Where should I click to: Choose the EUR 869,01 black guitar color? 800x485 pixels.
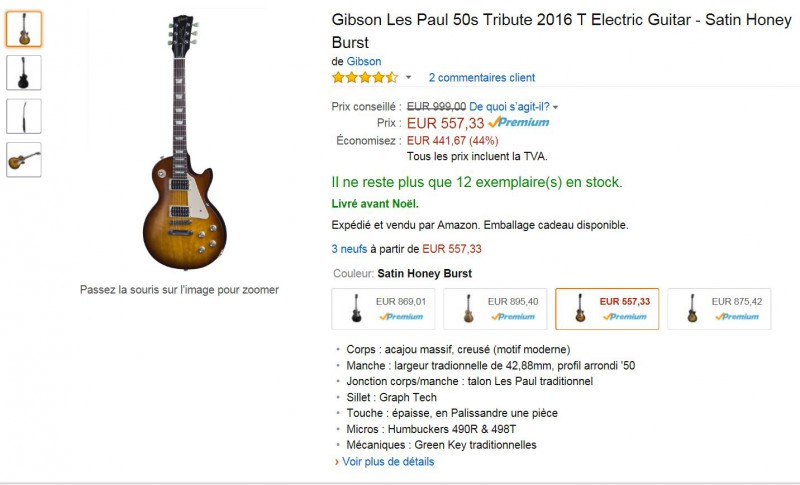pyautogui.click(x=383, y=308)
